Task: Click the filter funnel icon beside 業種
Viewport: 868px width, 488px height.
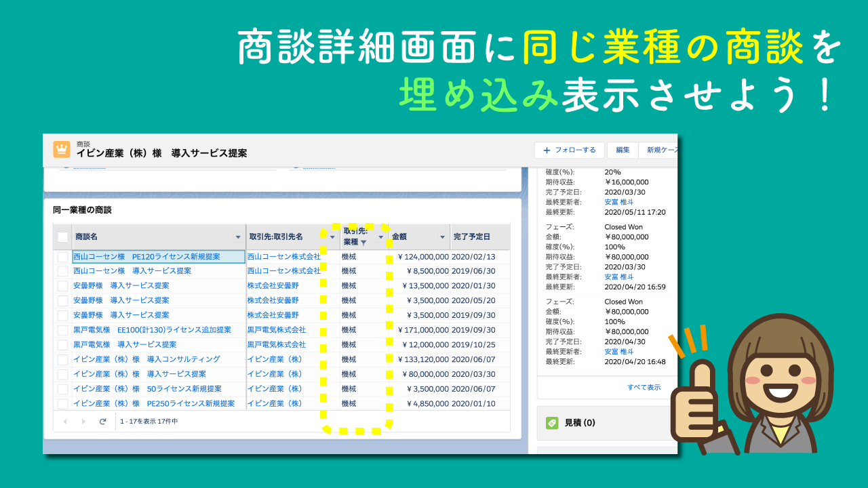Action: click(x=363, y=243)
